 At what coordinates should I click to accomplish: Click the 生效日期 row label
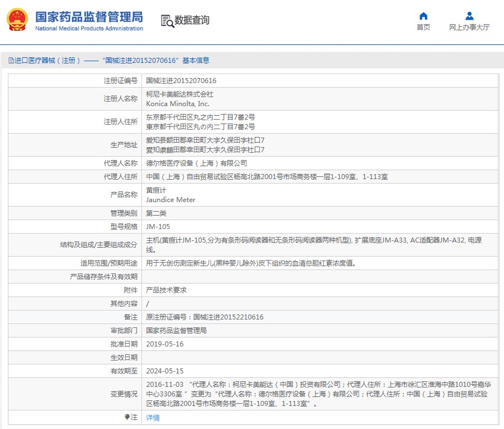pyautogui.click(x=123, y=358)
